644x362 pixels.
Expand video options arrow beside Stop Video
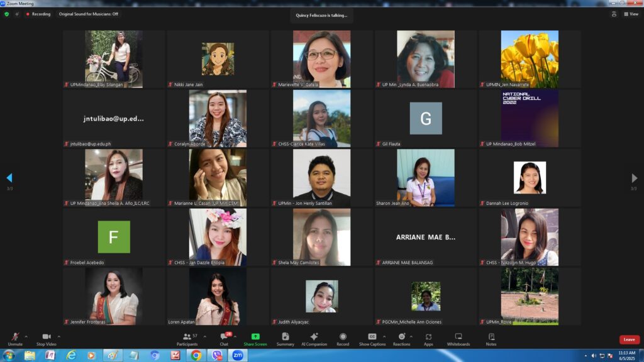(x=59, y=336)
